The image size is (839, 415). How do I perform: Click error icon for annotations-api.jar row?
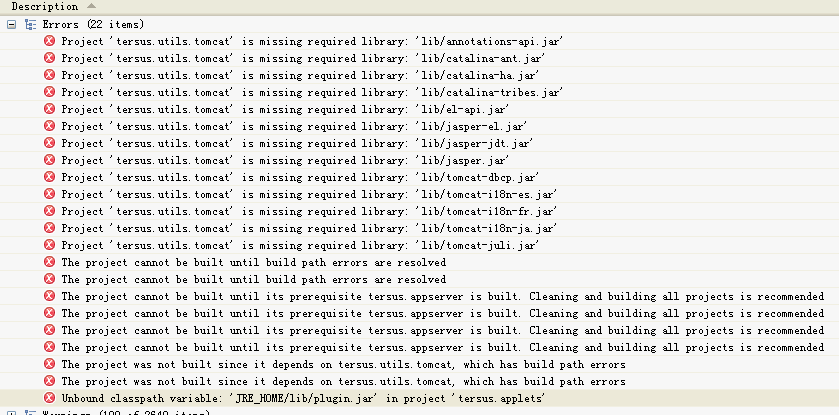[50, 41]
